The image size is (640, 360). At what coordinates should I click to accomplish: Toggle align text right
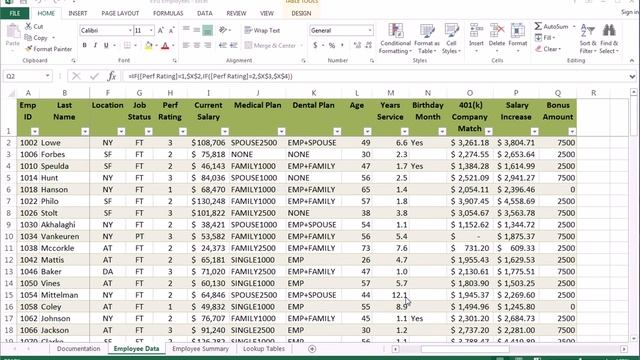207,45
